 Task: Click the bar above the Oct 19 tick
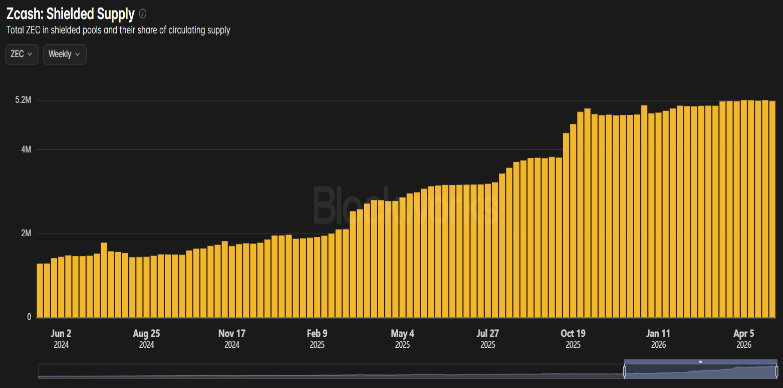573,221
